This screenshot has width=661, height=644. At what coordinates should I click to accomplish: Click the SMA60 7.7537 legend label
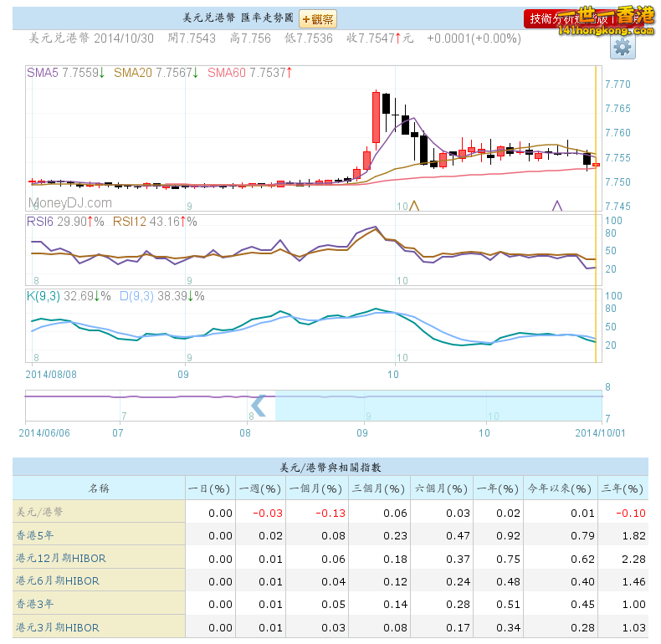(249, 73)
